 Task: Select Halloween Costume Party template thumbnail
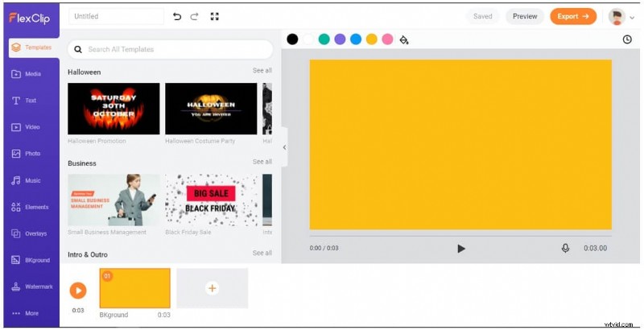coord(211,109)
